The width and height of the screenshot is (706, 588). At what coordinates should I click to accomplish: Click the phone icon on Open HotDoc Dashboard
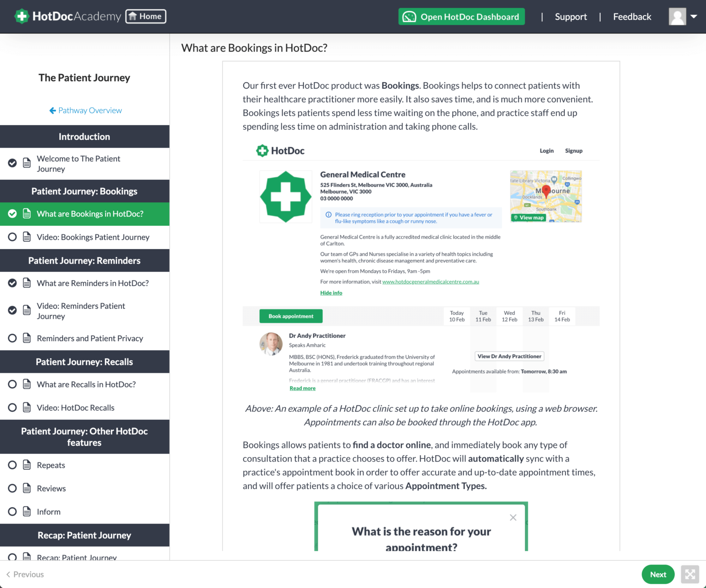410,16
